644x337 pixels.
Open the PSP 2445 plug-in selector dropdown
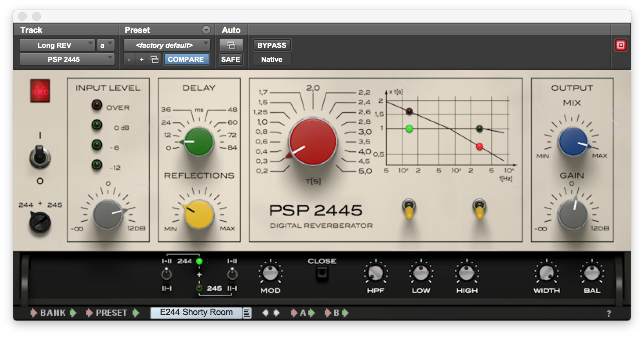click(x=67, y=59)
